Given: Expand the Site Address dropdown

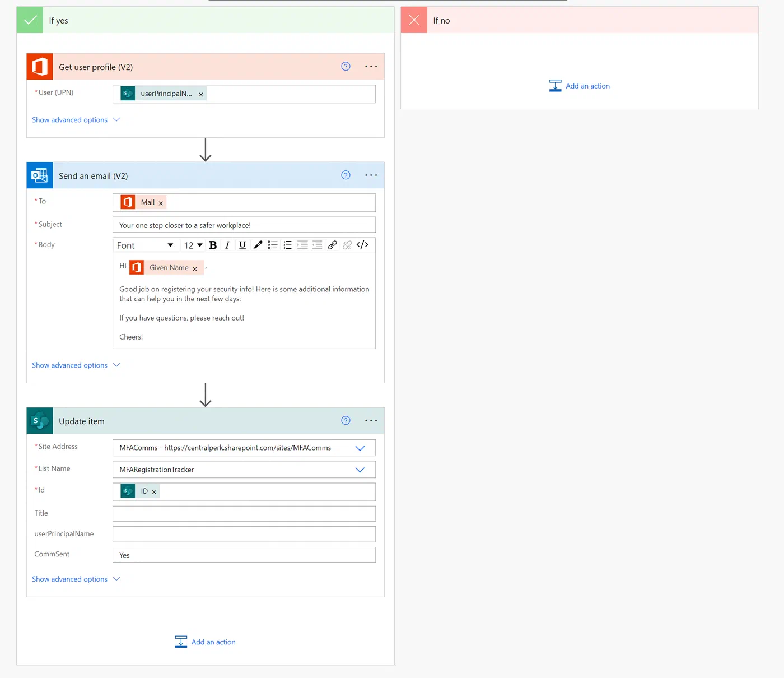Looking at the screenshot, I should click(360, 448).
